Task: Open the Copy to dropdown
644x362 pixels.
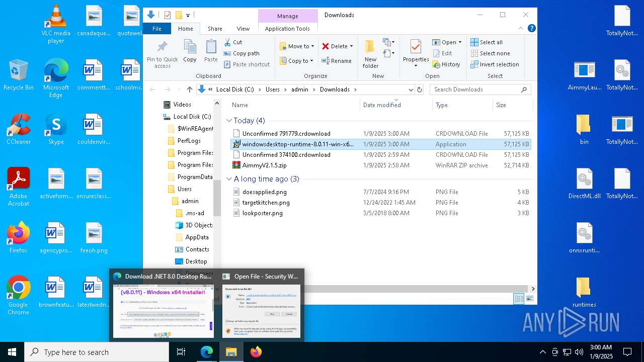Action: click(x=297, y=61)
